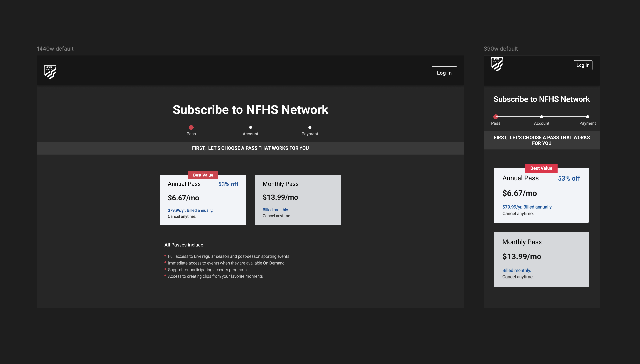Image resolution: width=640 pixels, height=364 pixels.
Task: Click the Pass step dot in 390w progress bar
Action: (x=496, y=116)
